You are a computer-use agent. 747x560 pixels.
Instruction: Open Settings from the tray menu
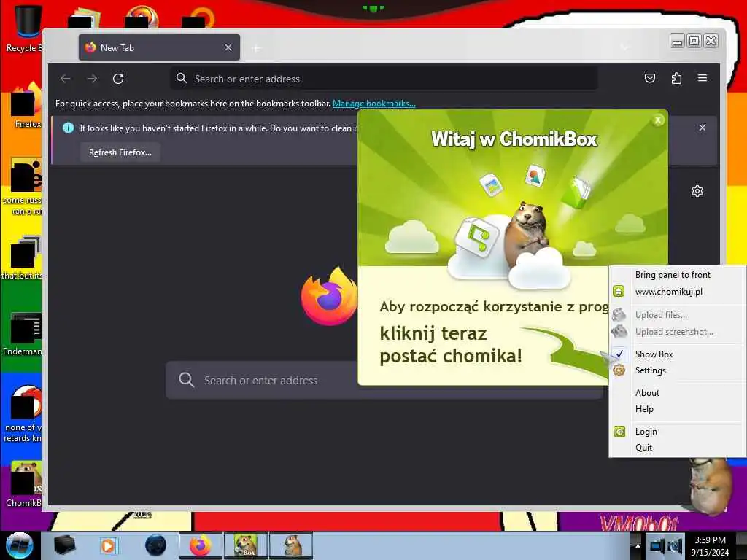tap(650, 370)
